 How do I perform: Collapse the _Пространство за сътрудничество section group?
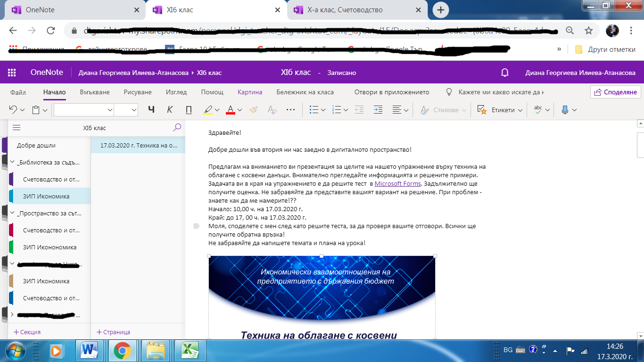click(x=13, y=213)
